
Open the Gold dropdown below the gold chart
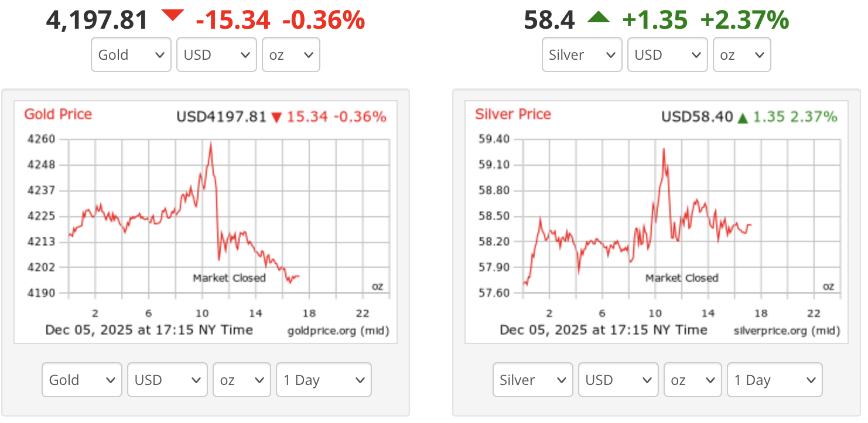pos(82,380)
